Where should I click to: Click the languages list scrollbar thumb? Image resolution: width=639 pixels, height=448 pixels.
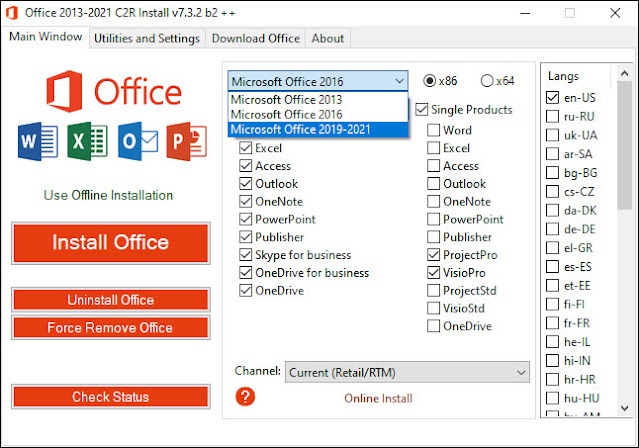click(624, 145)
